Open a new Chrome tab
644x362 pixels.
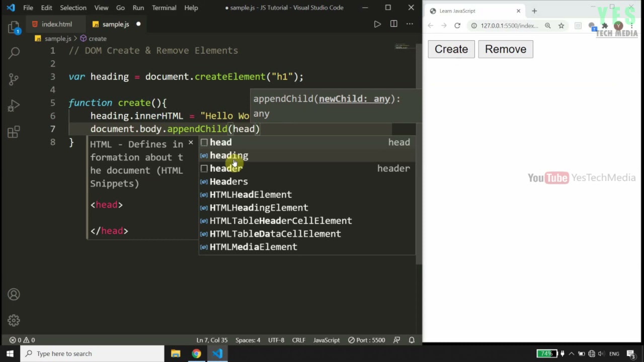pyautogui.click(x=534, y=11)
